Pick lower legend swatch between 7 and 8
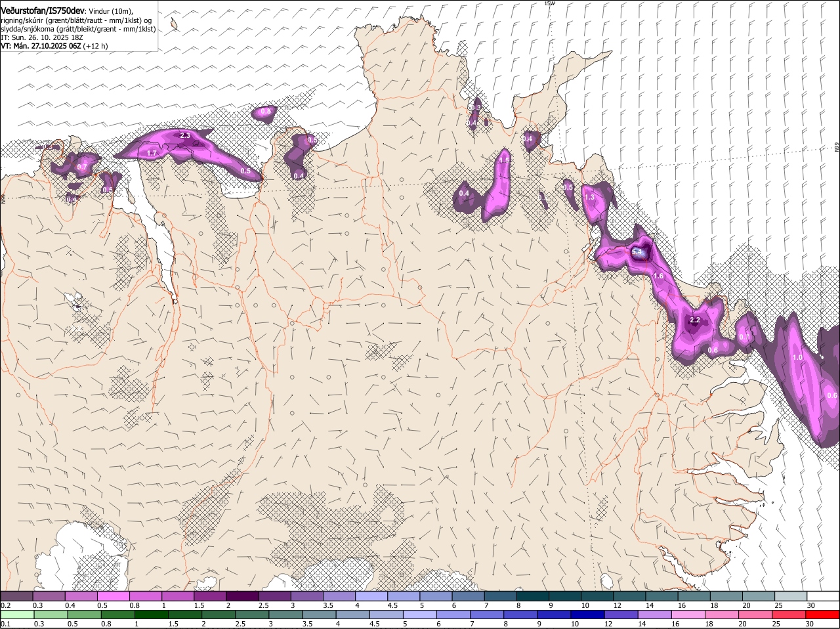 (487, 615)
